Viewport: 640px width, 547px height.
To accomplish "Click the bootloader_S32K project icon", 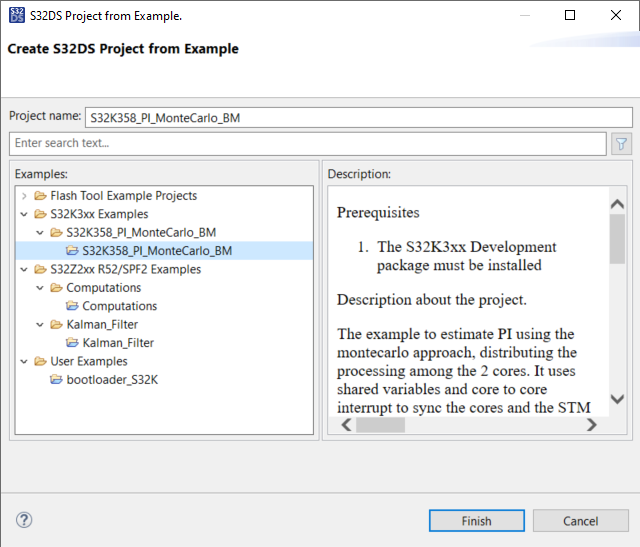I will point(56,380).
